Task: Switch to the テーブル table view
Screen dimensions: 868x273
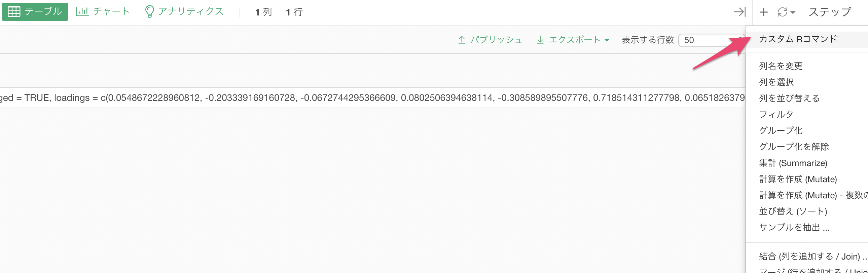Action: coord(35,12)
